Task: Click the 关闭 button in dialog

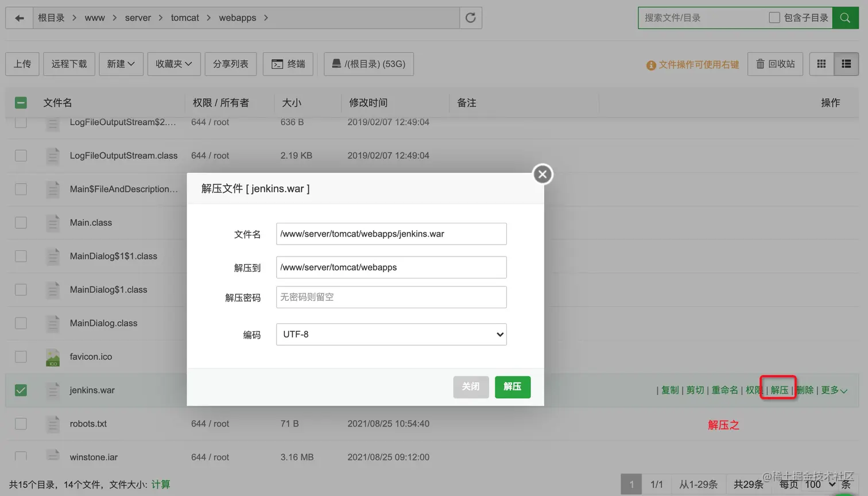Action: 471,387
